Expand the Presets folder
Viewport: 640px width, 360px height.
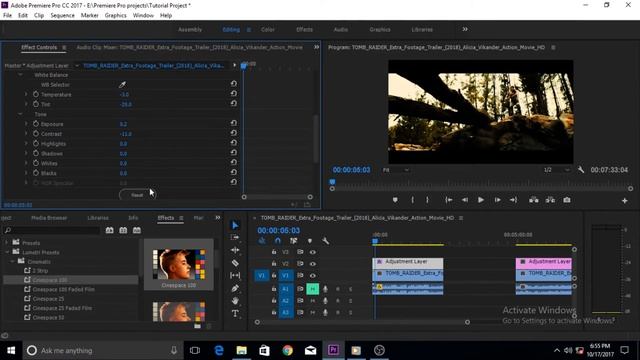(6, 242)
